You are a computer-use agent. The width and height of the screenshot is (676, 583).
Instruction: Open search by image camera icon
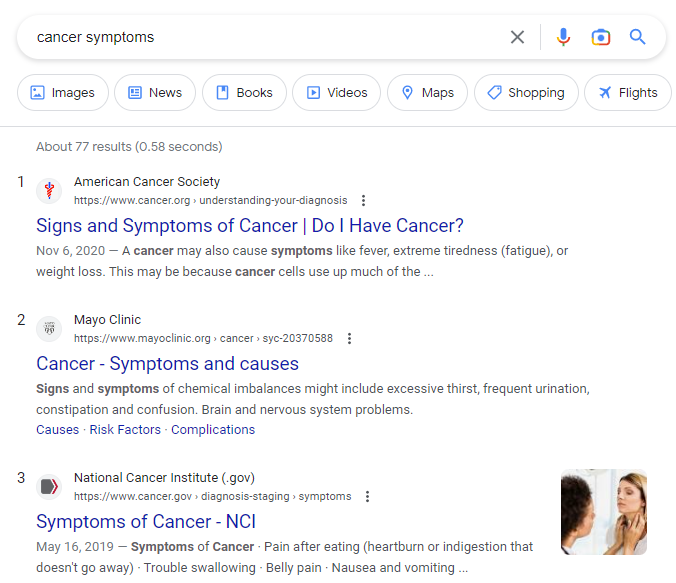click(600, 37)
